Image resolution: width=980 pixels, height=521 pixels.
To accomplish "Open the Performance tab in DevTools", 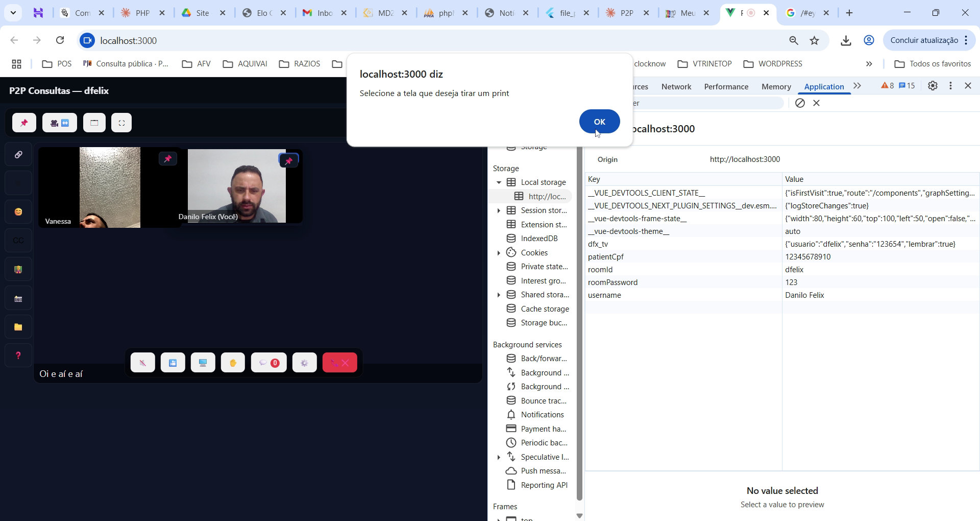I will 726,86.
